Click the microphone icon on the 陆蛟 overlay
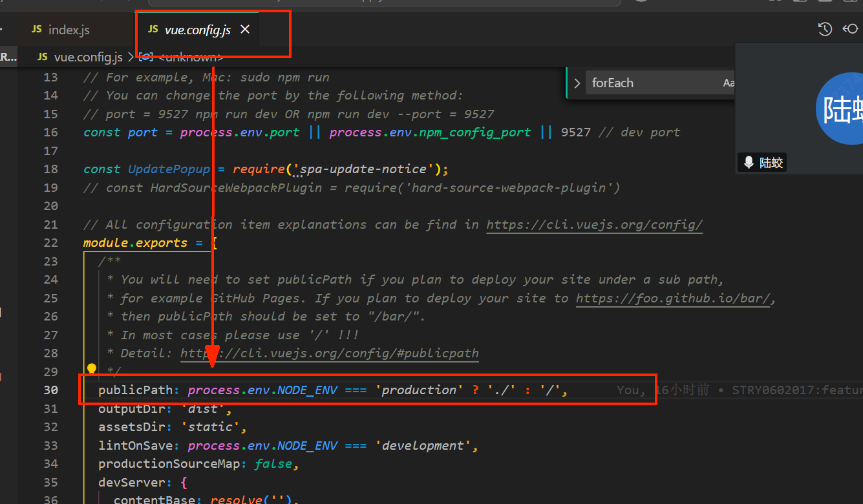 coord(749,162)
